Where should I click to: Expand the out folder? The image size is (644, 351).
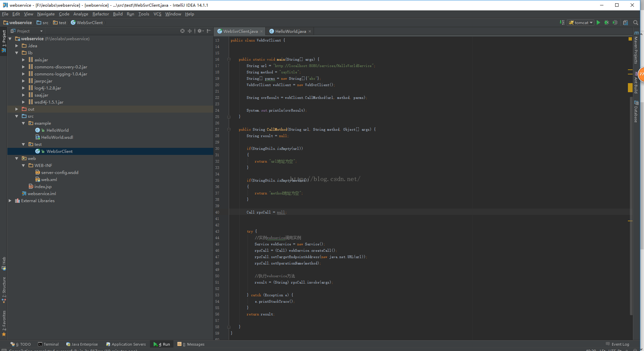17,109
